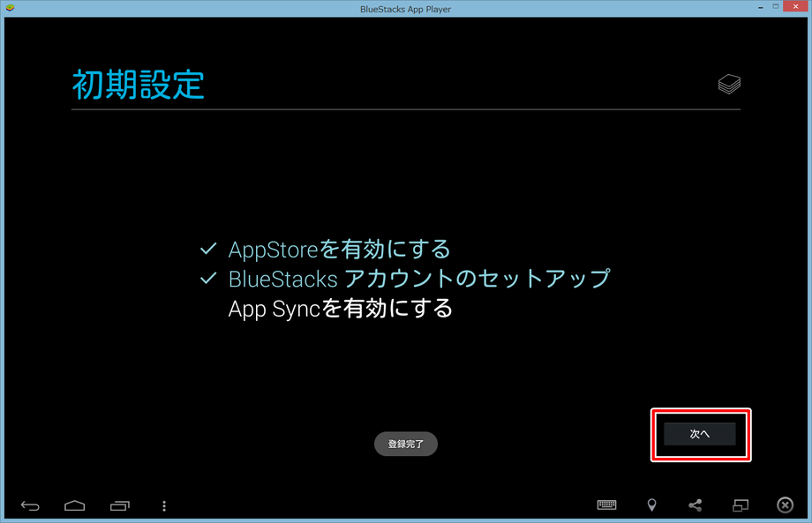Open the three-dot overflow menu
Image resolution: width=812 pixels, height=523 pixels.
point(164,505)
